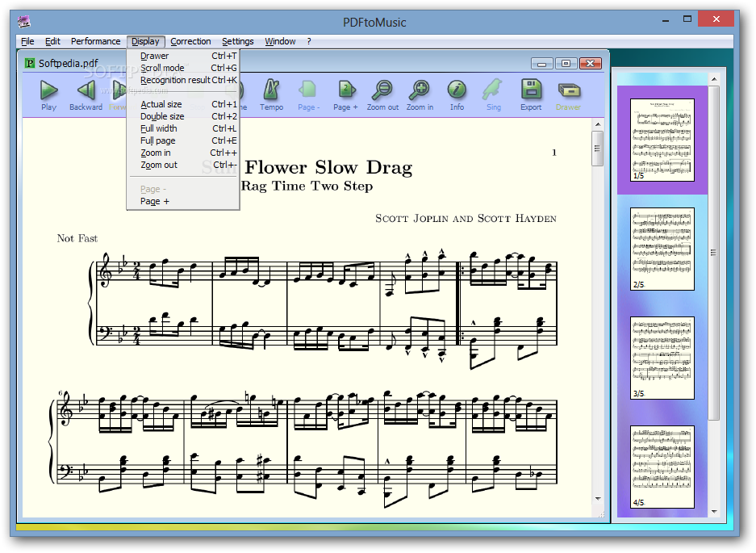Select Actual size menu entry

click(183, 104)
